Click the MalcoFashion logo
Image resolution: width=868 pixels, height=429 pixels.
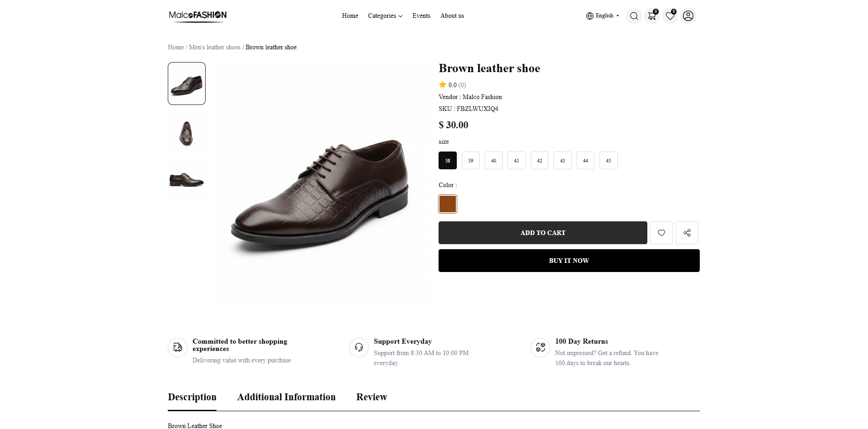tap(198, 15)
